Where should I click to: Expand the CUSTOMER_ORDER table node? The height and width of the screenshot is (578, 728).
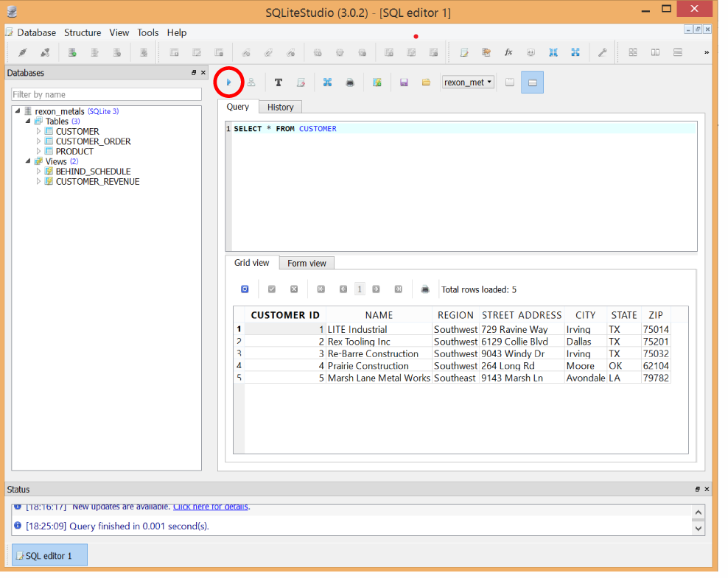point(39,143)
